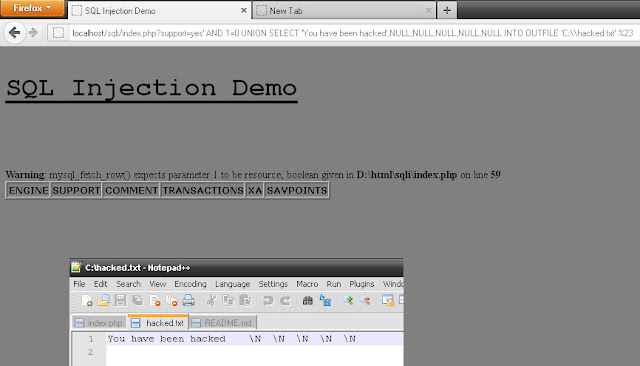Go back in Firefox history
Image resolution: width=640 pixels, height=366 pixels.
pos(14,33)
